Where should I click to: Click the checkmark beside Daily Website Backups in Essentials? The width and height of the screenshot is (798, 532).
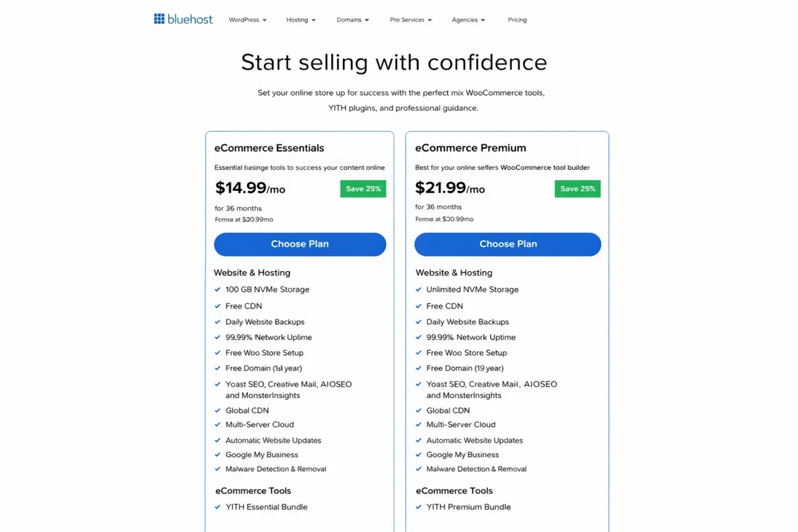(x=217, y=322)
